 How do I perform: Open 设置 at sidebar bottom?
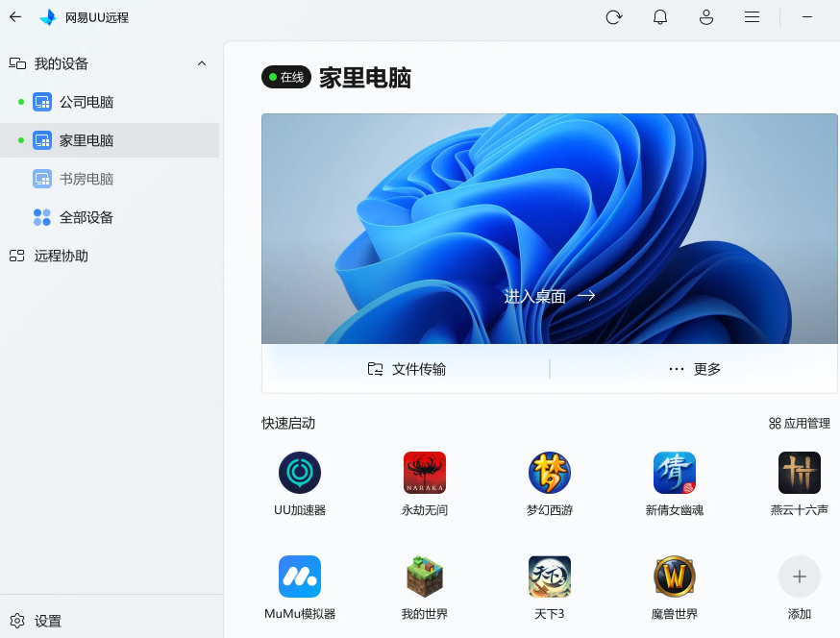48,621
